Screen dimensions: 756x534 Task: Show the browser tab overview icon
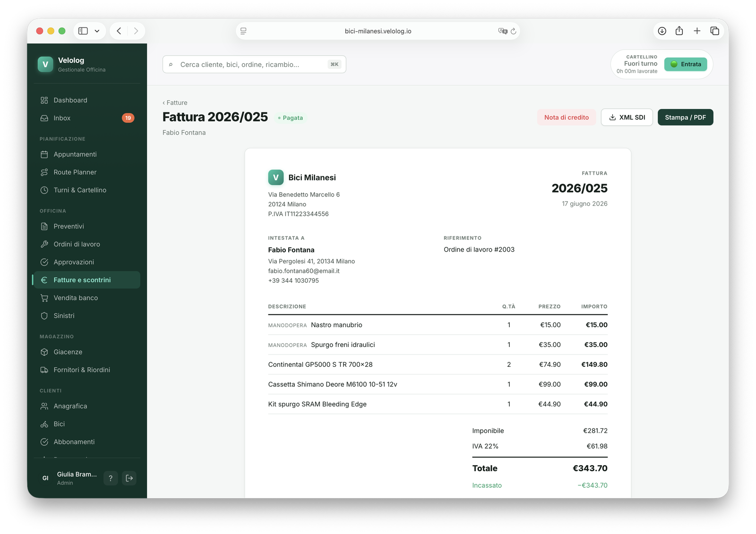(x=714, y=31)
